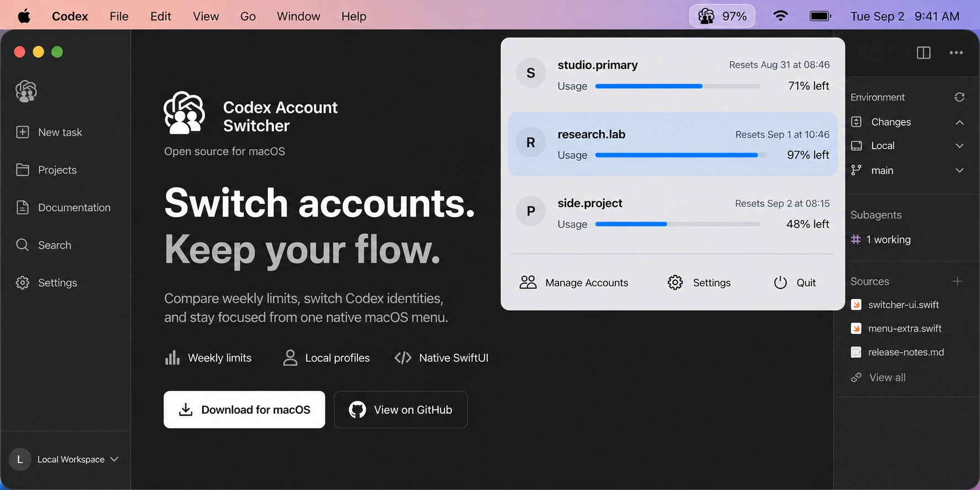
Task: Open the Edit menu
Action: pos(161,16)
